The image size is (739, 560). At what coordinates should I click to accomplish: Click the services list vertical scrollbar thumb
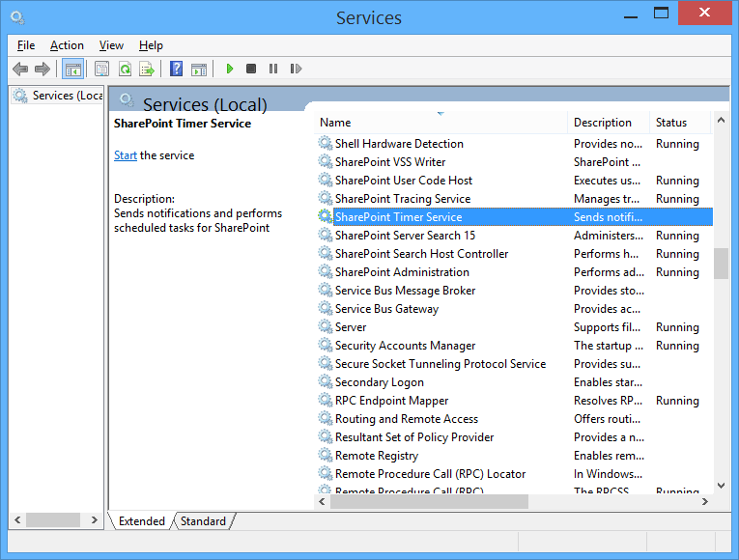[721, 264]
